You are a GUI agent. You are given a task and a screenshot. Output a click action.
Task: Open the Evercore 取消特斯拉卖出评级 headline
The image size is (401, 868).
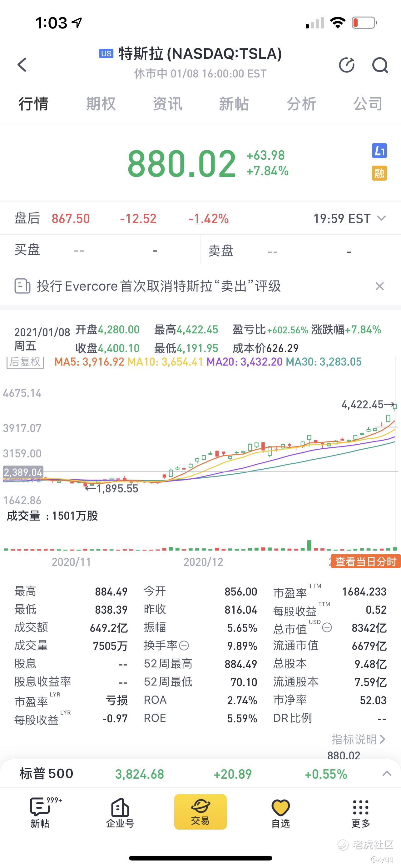coord(159,286)
